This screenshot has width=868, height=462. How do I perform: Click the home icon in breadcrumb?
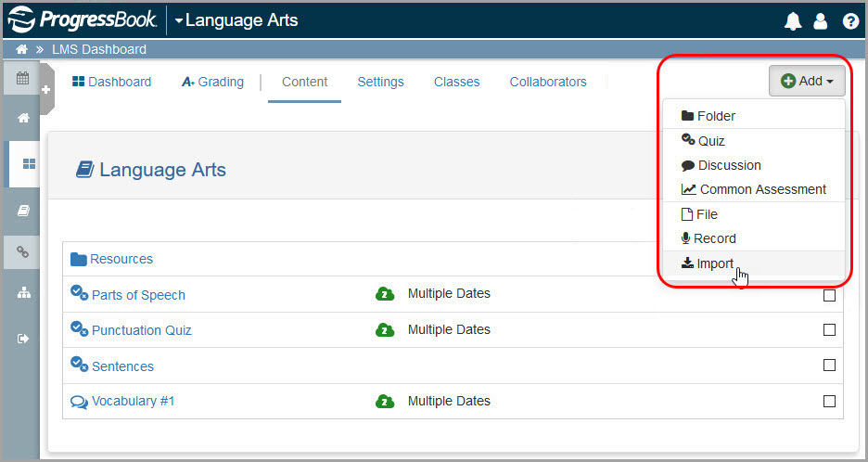[x=21, y=49]
